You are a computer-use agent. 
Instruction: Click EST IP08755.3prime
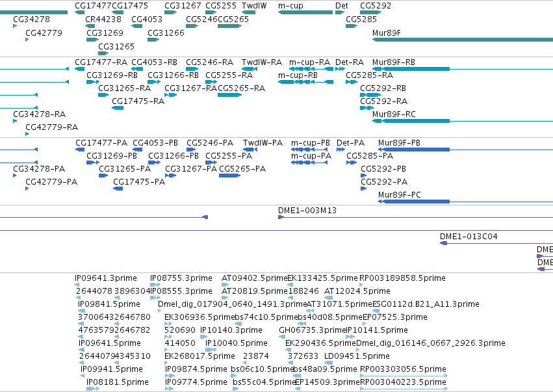pos(181,278)
